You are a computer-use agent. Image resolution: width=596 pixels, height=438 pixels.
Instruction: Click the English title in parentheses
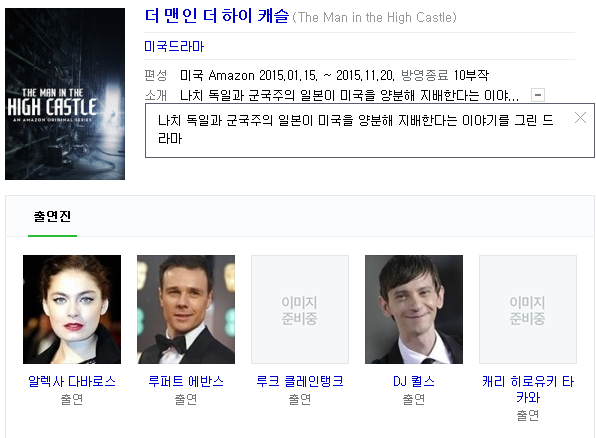click(x=374, y=17)
